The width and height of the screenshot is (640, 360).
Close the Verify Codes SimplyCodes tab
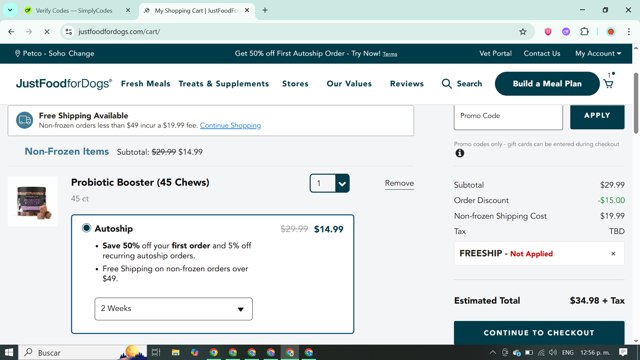click(x=128, y=10)
